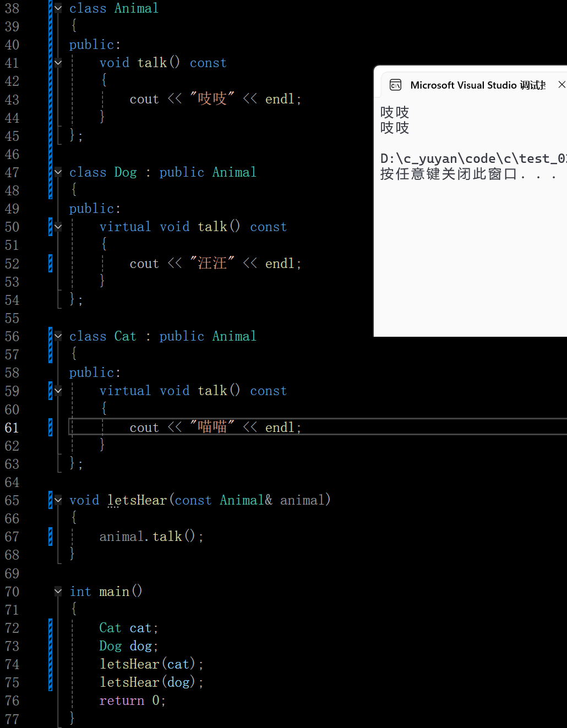Click 'Dog dog;' declaration on line 73
This screenshot has height=728, width=567.
(129, 646)
